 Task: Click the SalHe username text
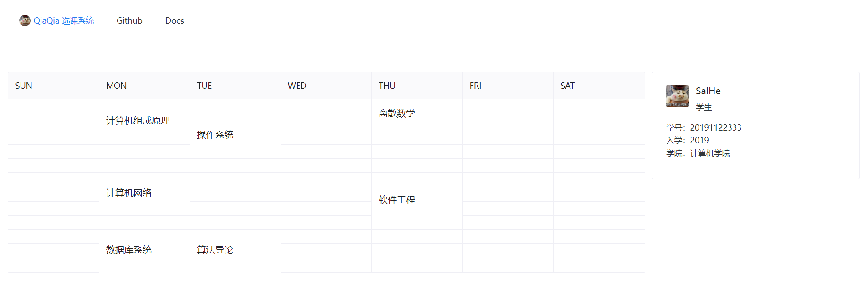pyautogui.click(x=708, y=91)
